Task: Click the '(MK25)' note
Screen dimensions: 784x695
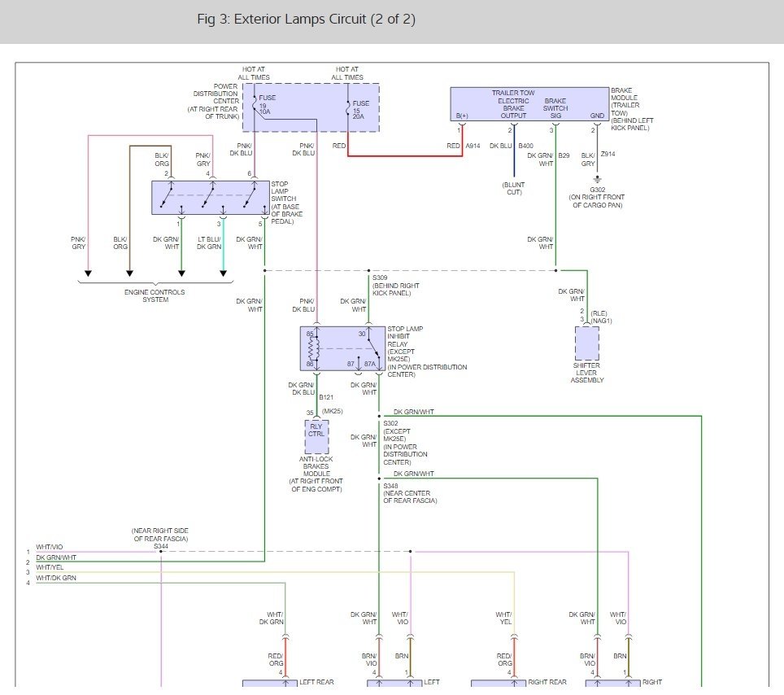Action: [332, 411]
